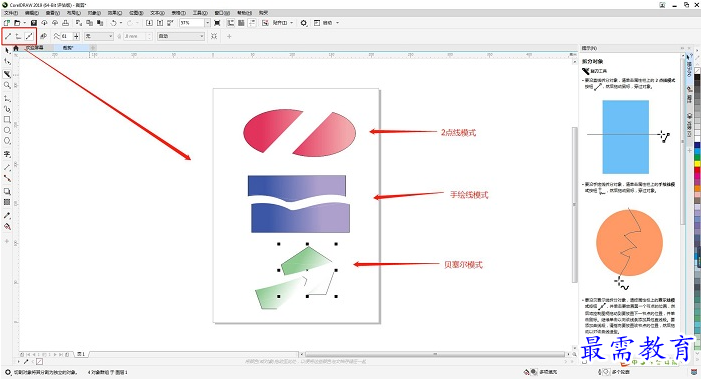Viewport: 702px width, 380px height.
Task: Select the Bezier mode button
Action: tap(29, 36)
